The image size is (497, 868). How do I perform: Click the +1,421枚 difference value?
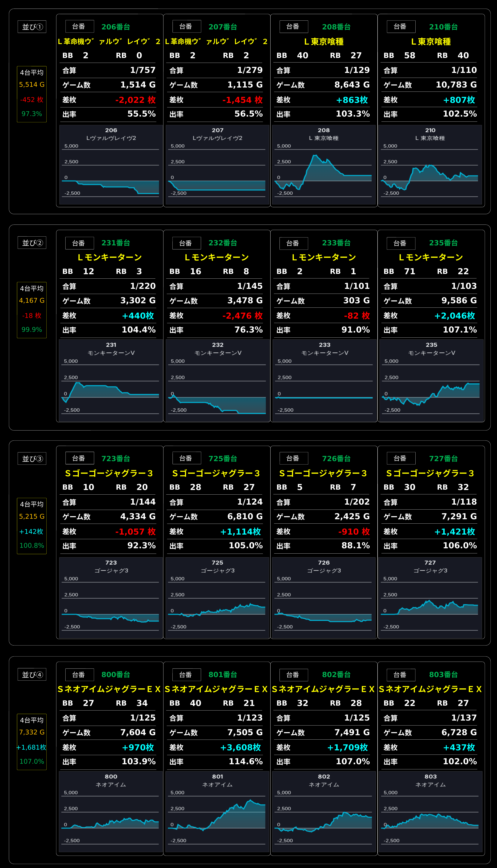click(455, 532)
